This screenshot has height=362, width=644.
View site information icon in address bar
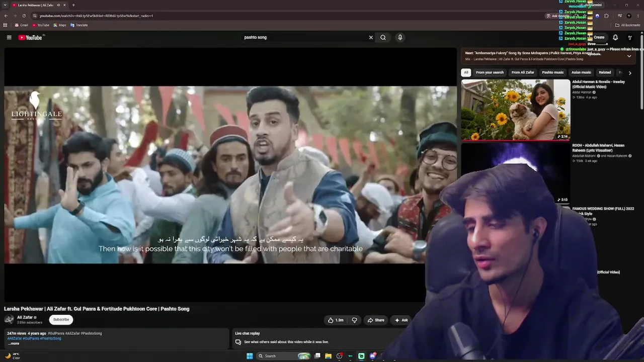34,16
